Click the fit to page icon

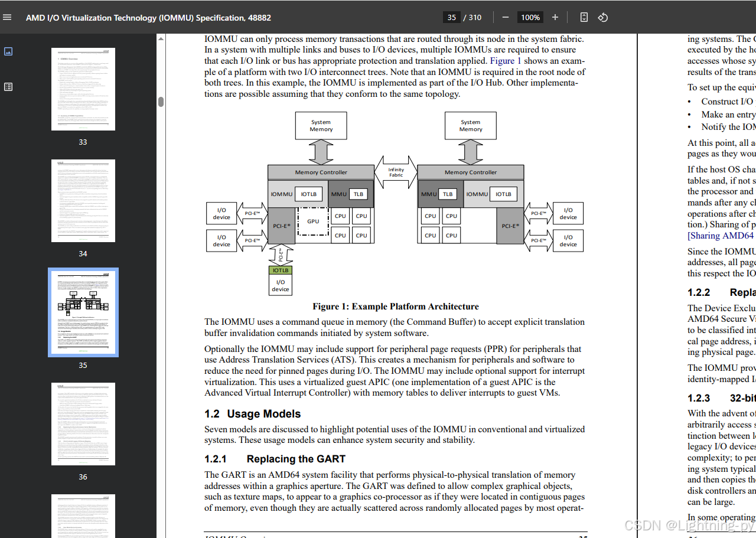(x=584, y=18)
